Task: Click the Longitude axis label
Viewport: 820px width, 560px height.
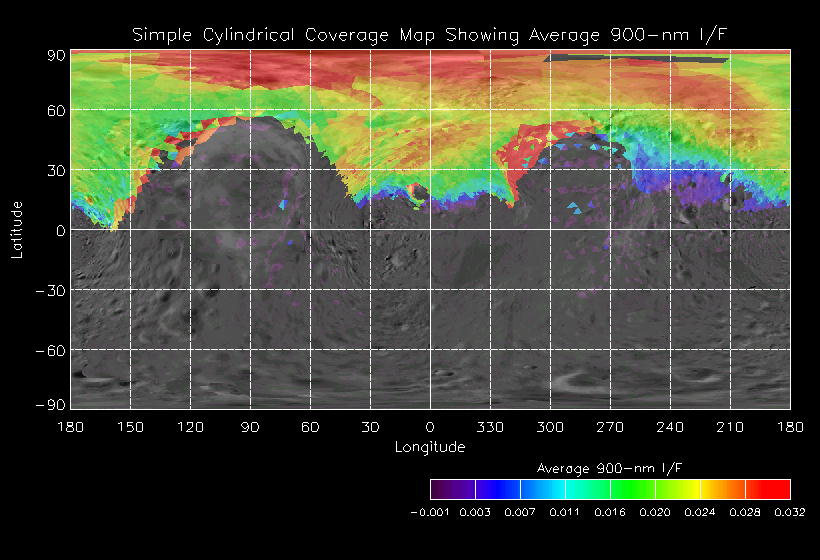Action: (430, 447)
